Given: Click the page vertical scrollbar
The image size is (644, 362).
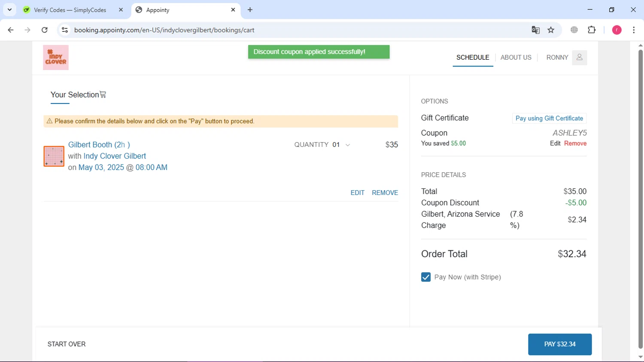Looking at the screenshot, I should 641,200.
